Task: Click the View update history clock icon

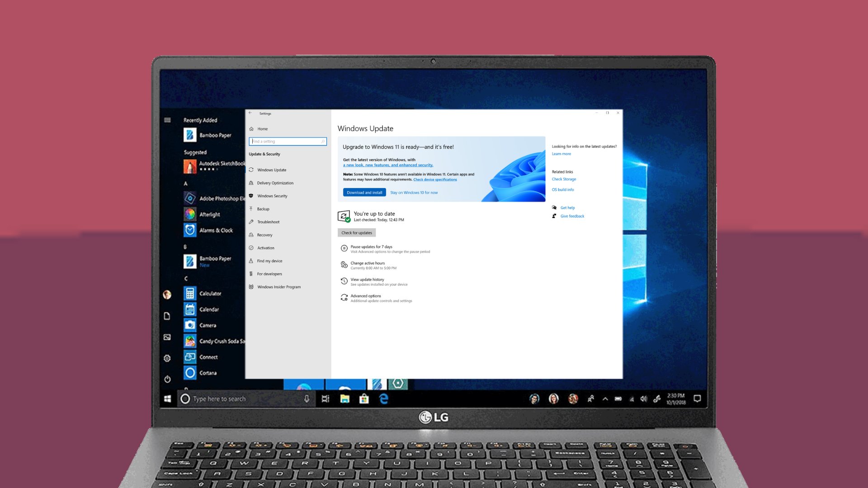Action: (x=344, y=282)
